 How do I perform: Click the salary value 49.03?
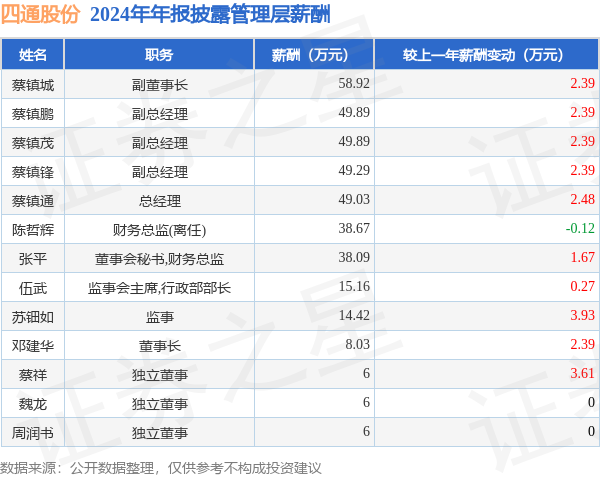[x=354, y=200]
